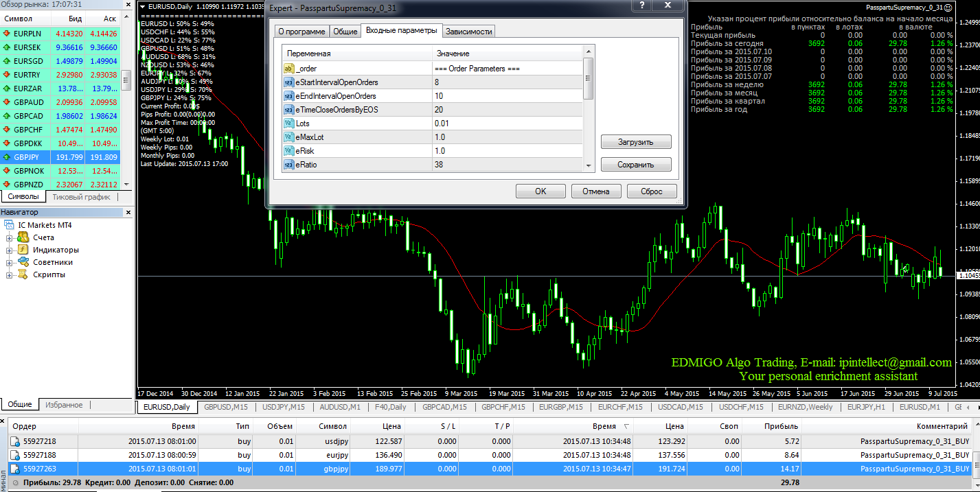This screenshot has width=980, height=492.
Task: Expand the Советники tree node
Action: click(10, 263)
